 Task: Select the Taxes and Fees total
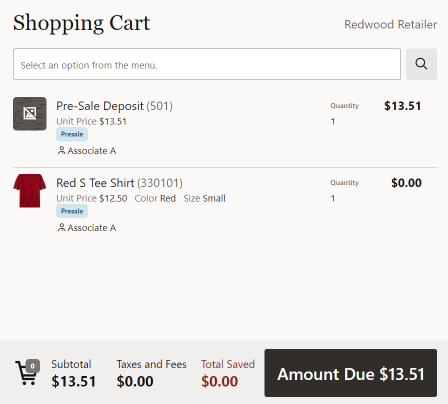(151, 373)
